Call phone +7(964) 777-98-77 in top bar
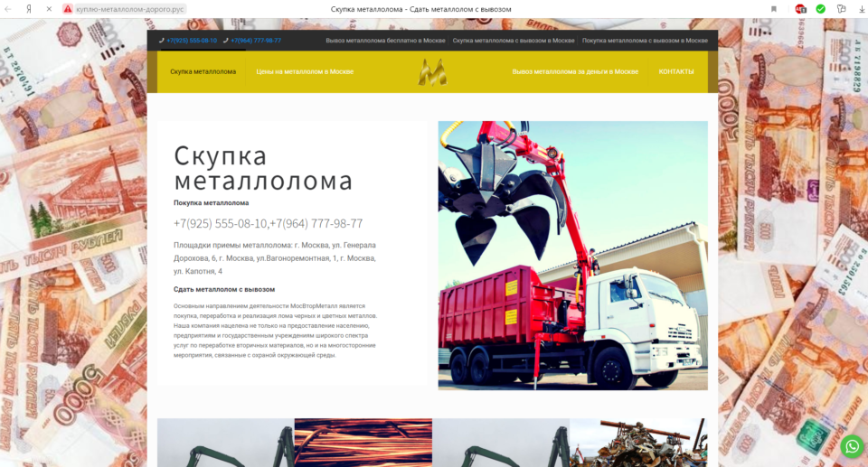Screen dimensions: 868x467 coord(256,41)
